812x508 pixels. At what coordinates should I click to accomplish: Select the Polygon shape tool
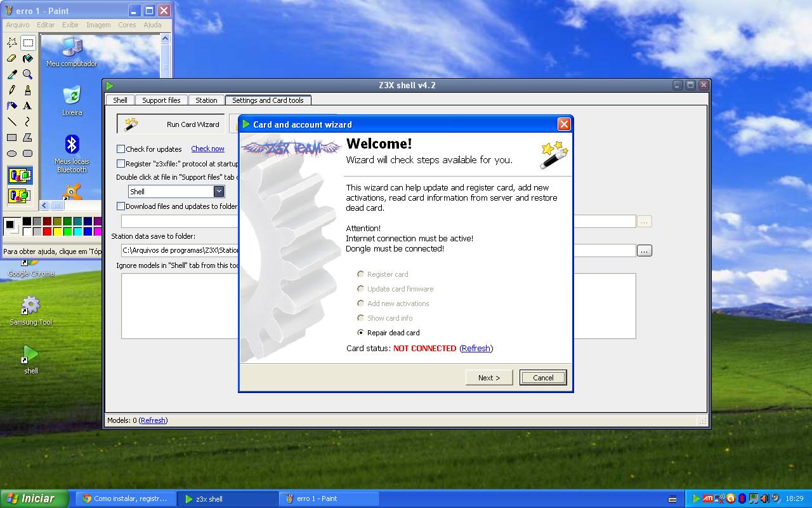point(27,138)
